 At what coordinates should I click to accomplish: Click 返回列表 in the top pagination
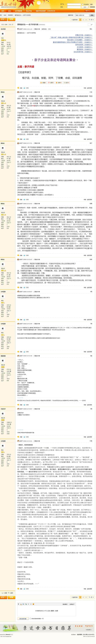(74, 19)
